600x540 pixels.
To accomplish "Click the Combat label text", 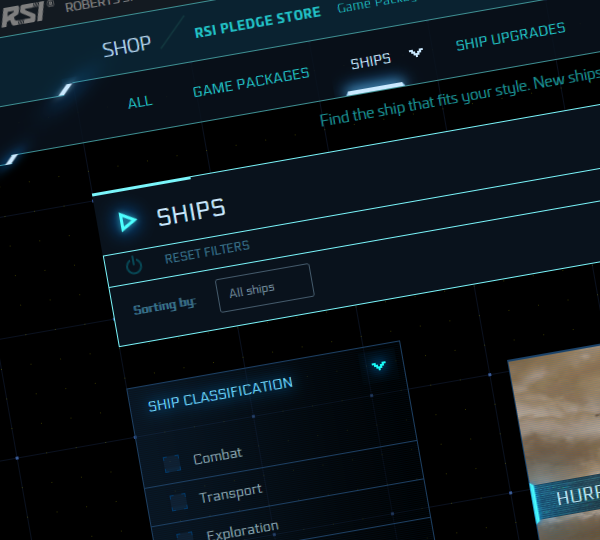I will pyautogui.click(x=218, y=456).
